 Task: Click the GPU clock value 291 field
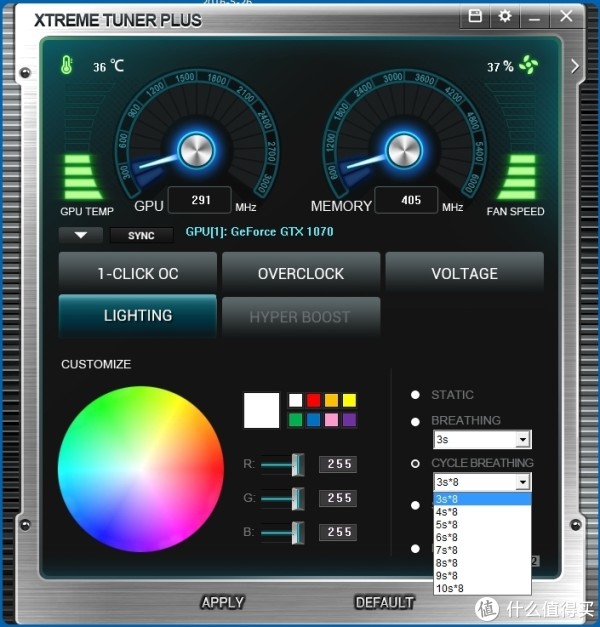(200, 200)
